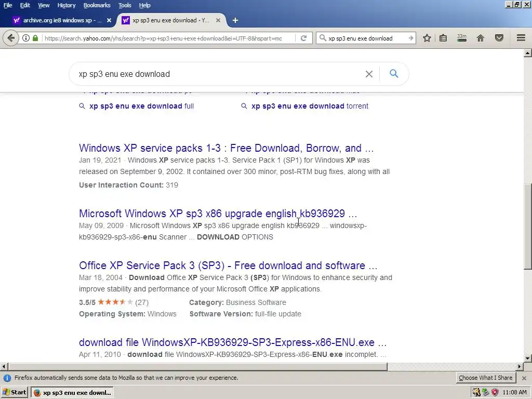Click magnifier icon in Firefox search box

click(x=323, y=38)
